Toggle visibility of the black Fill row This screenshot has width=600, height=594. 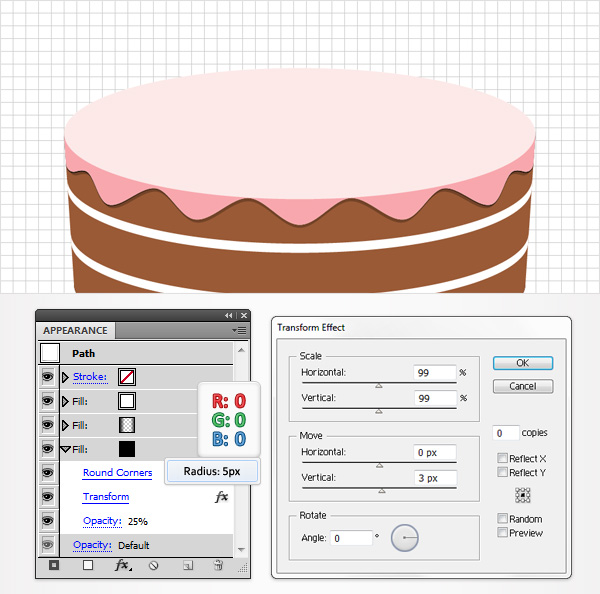[47, 449]
